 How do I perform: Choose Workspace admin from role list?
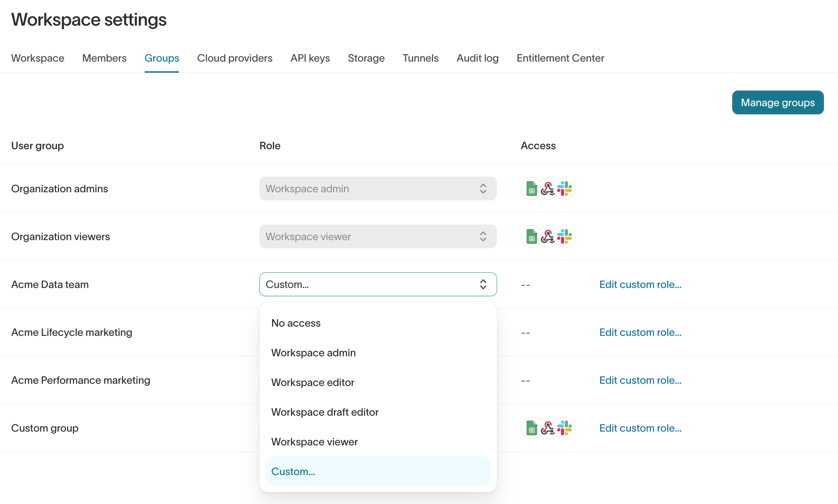tap(378, 353)
